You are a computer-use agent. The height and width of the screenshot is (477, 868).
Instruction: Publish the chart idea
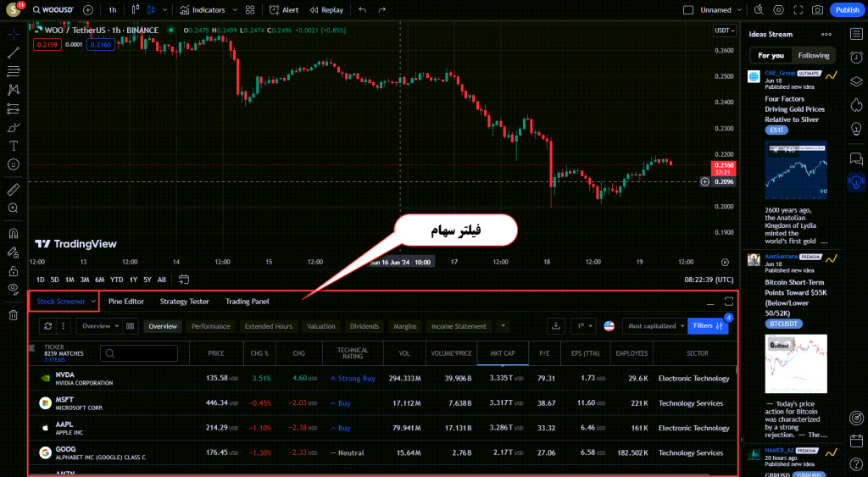(x=847, y=10)
